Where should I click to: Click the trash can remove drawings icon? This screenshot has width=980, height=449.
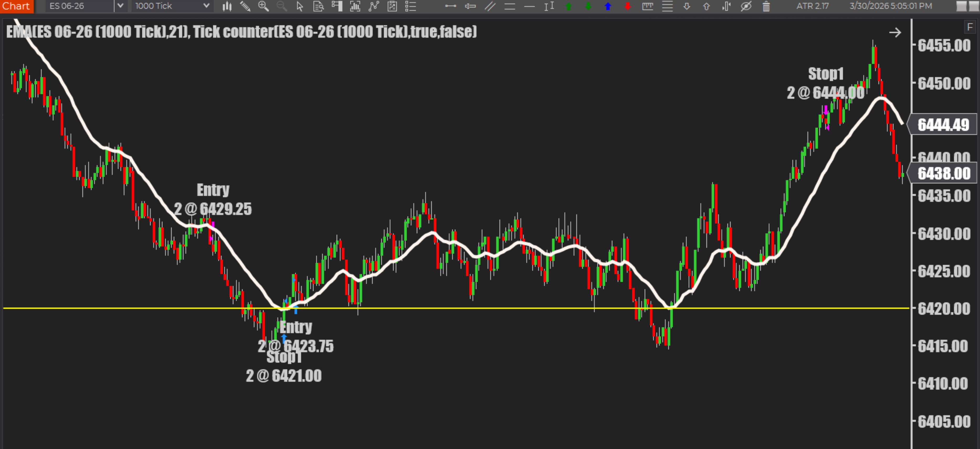(766, 6)
